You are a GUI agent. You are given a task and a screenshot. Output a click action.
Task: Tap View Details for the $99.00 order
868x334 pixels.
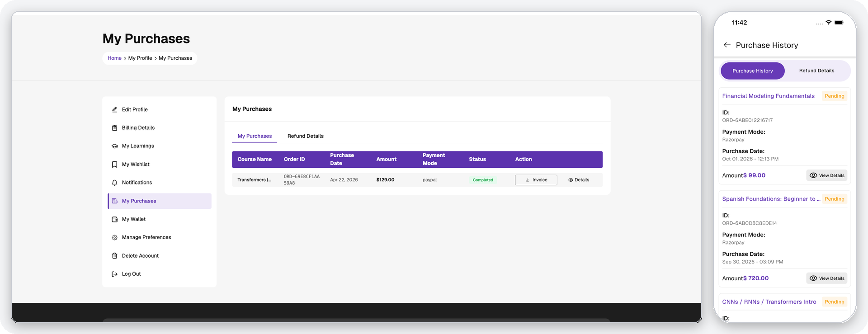[827, 175]
